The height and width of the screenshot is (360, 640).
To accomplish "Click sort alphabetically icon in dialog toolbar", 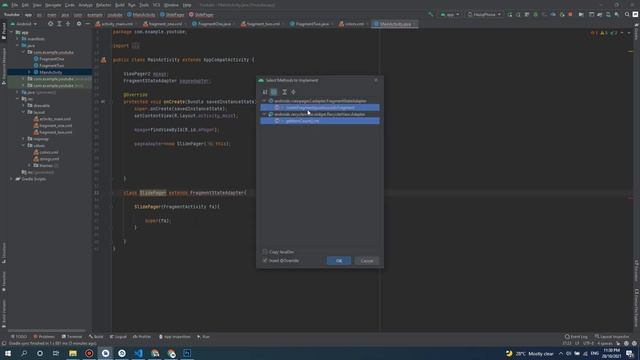I will tap(265, 92).
